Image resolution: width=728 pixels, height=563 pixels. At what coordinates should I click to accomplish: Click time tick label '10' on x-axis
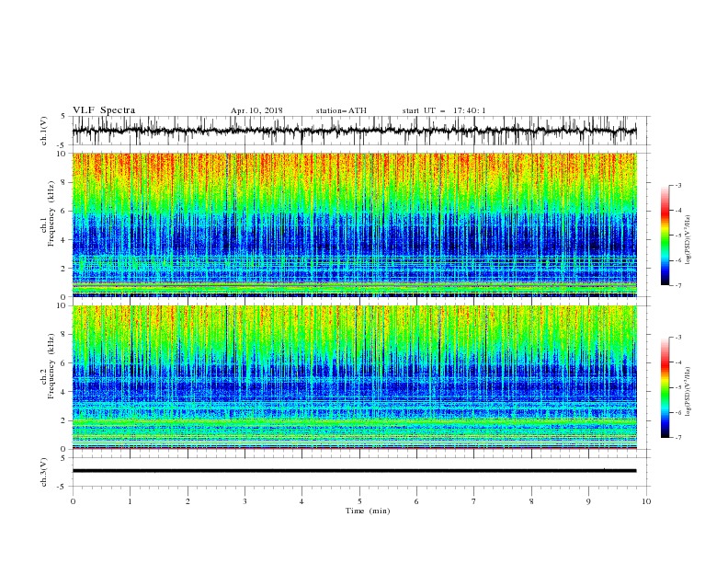pos(646,501)
